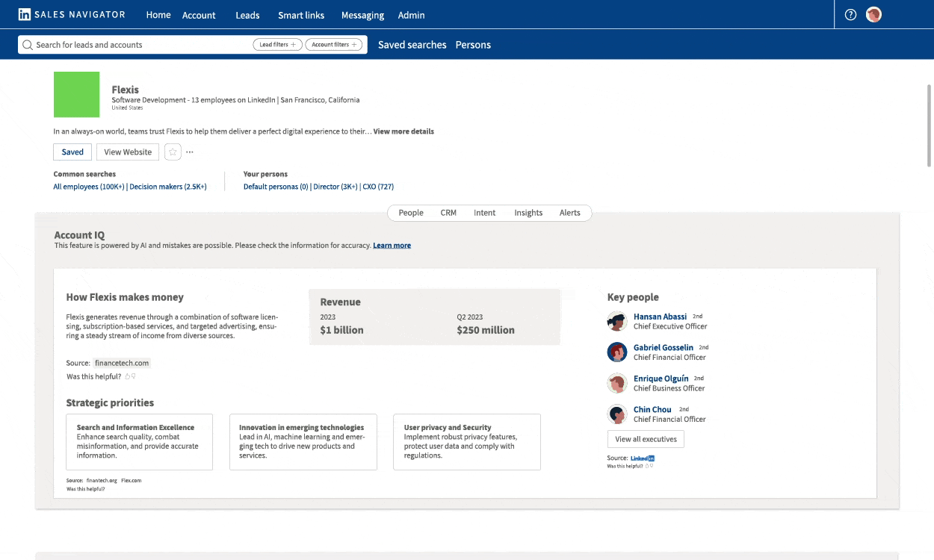Open the Search and Information Excellence card
This screenshot has height=560, width=934.
(x=140, y=442)
